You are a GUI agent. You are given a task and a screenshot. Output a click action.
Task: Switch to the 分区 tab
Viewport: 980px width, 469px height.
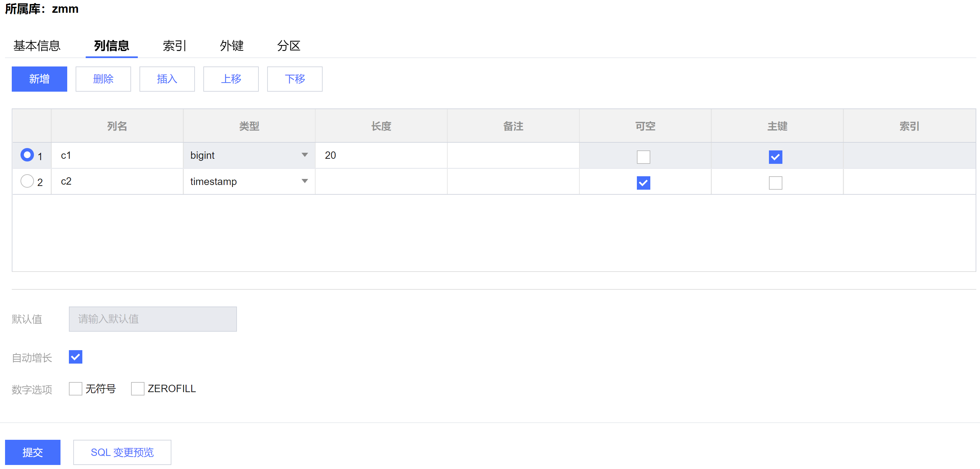[x=288, y=46]
